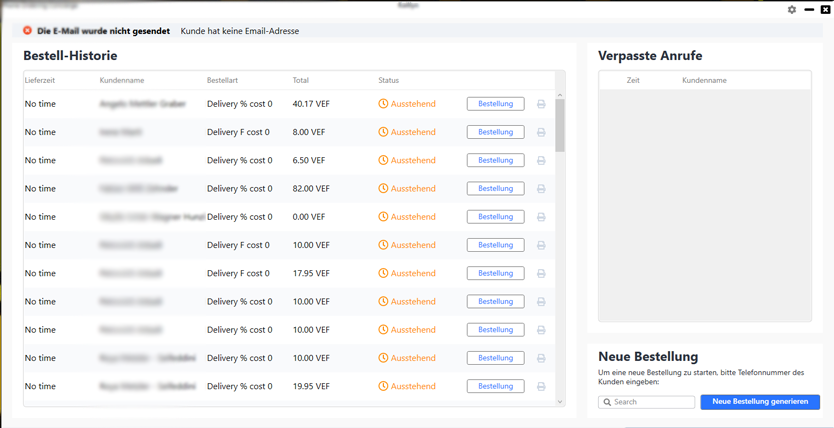Click Zeit header in Verpasste Anrufe
Image resolution: width=834 pixels, height=428 pixels.
(x=633, y=80)
